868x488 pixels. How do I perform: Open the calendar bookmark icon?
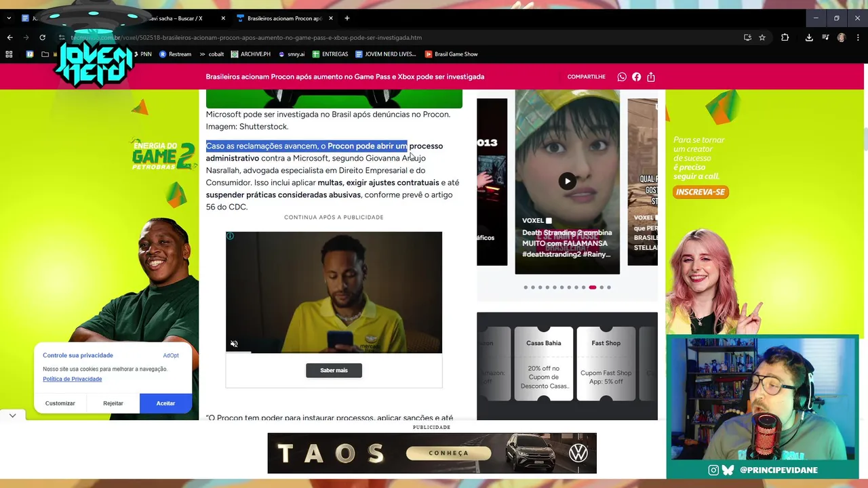(30, 54)
